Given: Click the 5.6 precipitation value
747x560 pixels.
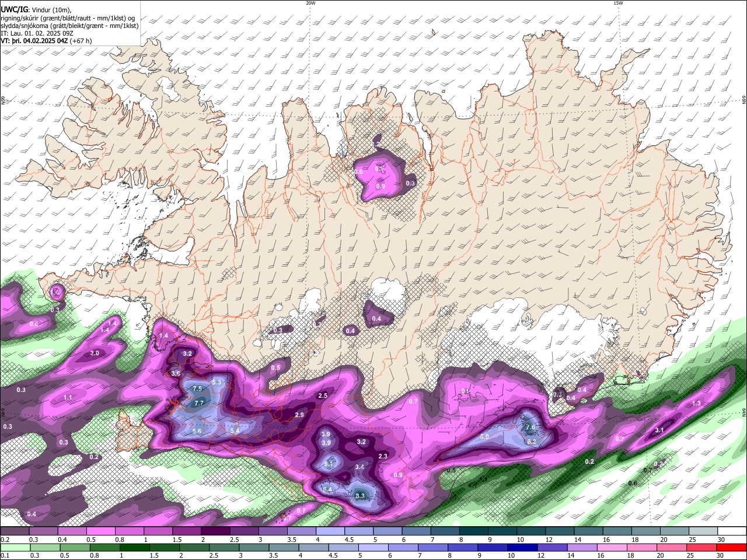Looking at the screenshot, I should point(197,431).
